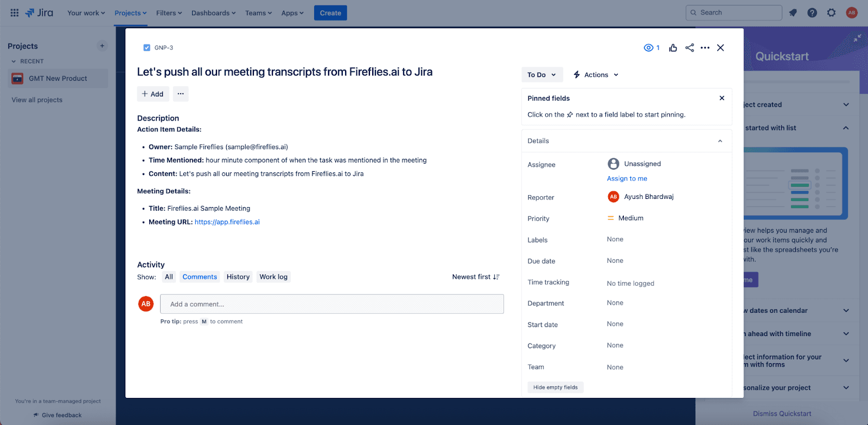Open the notifications bell icon

(x=793, y=12)
